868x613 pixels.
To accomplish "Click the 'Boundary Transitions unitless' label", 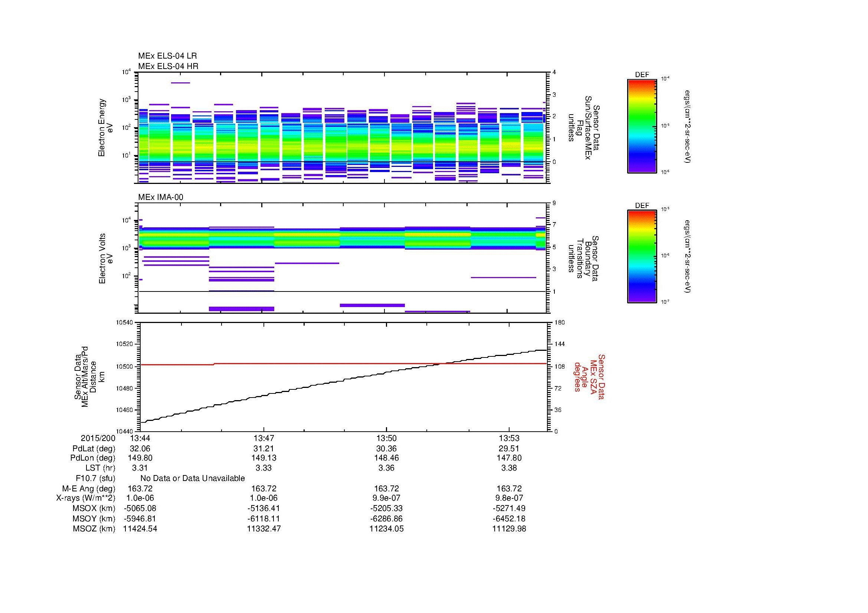I will [584, 258].
